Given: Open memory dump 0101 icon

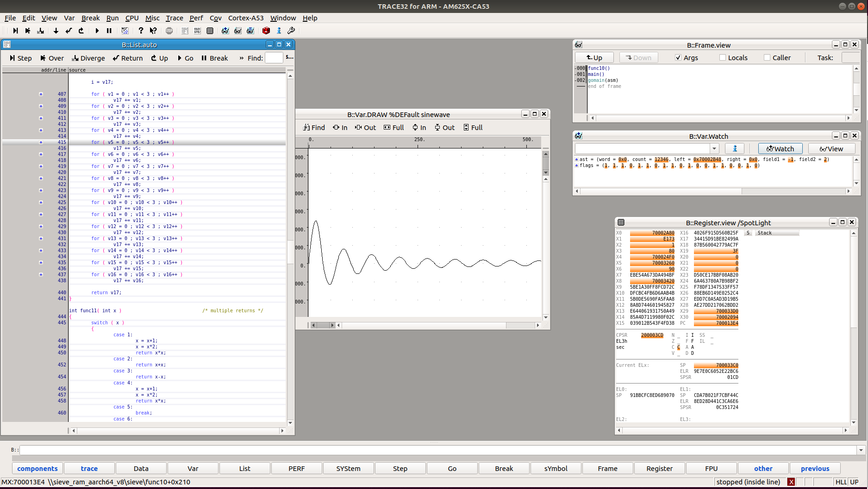Looking at the screenshot, I should tap(197, 31).
